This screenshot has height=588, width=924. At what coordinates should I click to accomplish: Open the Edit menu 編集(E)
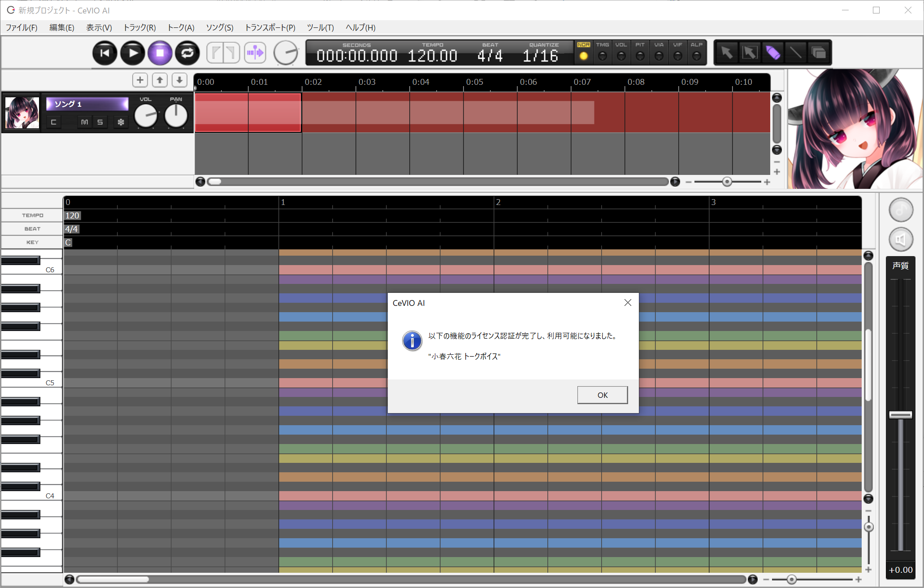click(x=61, y=27)
